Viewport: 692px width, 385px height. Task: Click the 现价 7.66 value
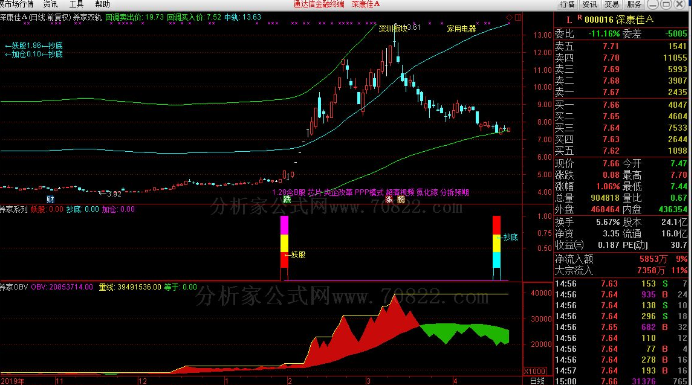(611, 164)
